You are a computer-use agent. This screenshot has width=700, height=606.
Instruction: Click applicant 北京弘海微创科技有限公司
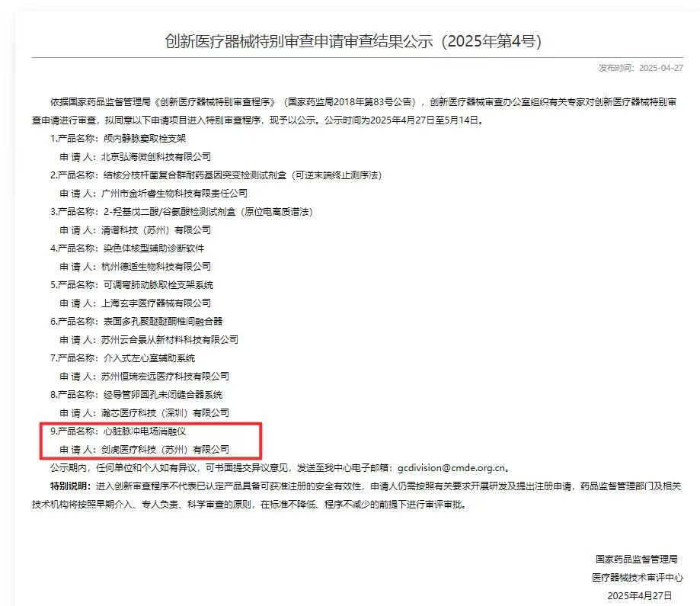(156, 157)
